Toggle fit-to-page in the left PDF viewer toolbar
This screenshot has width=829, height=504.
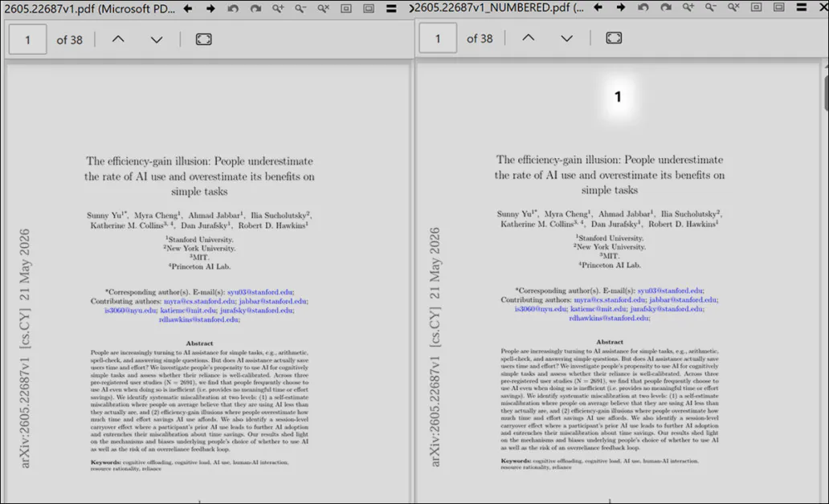pyautogui.click(x=203, y=39)
